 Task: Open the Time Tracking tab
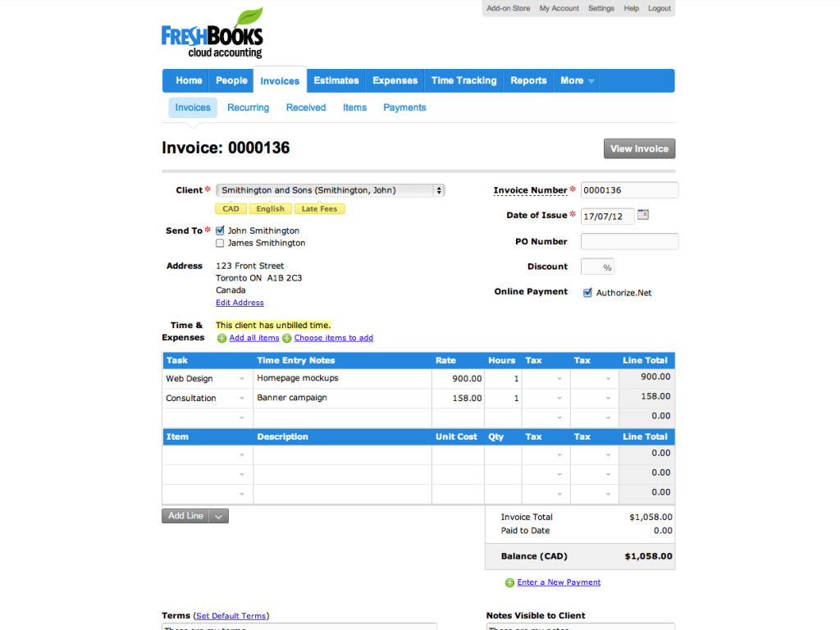(x=463, y=80)
